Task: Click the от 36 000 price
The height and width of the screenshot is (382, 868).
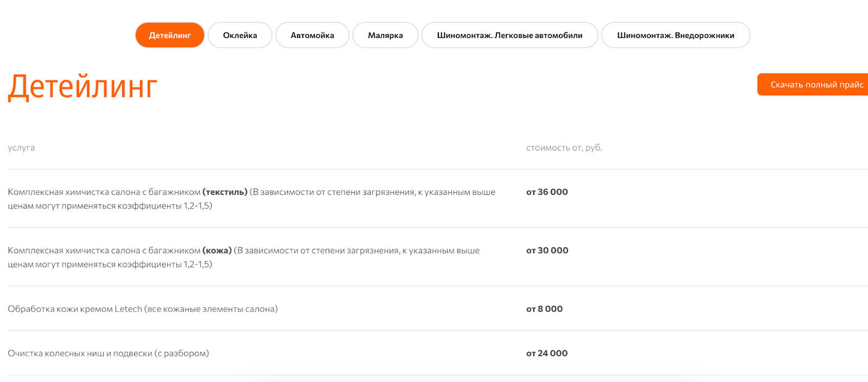Action: point(547,192)
